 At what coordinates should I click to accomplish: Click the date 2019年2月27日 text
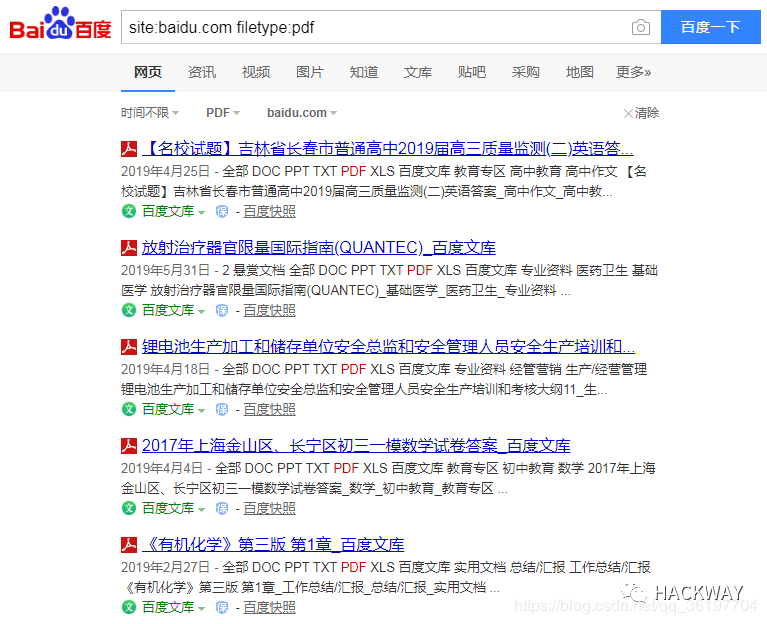pos(165,567)
